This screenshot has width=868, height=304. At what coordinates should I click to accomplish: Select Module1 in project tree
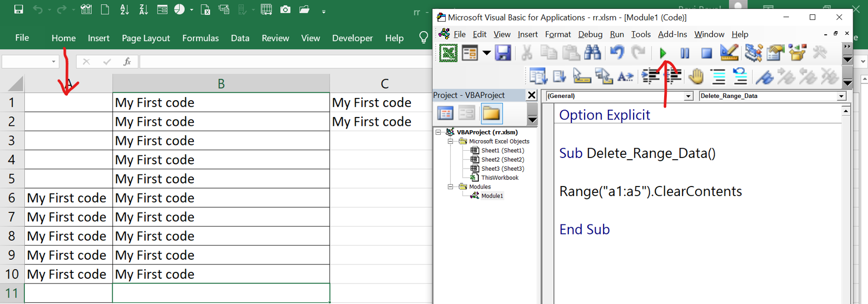pyautogui.click(x=492, y=195)
